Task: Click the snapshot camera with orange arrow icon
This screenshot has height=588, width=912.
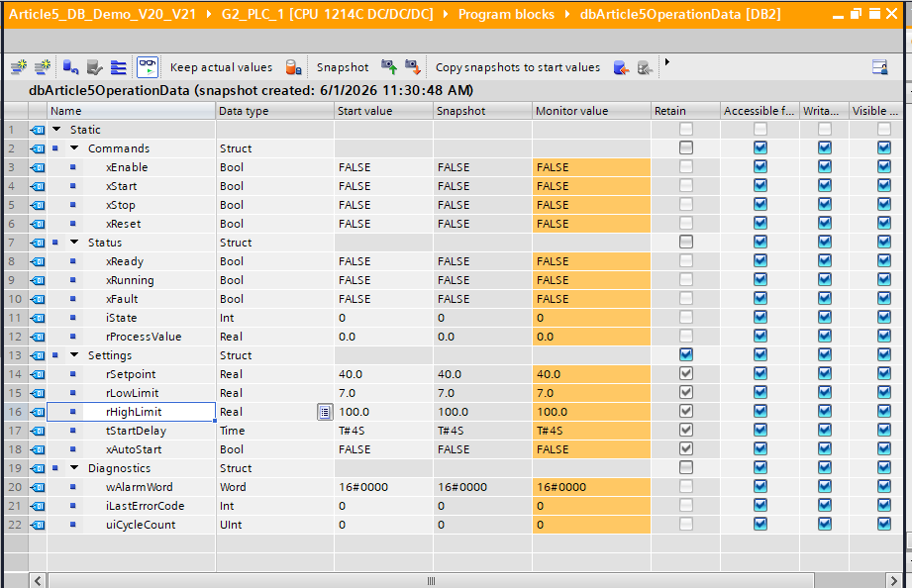Action: pos(412,67)
